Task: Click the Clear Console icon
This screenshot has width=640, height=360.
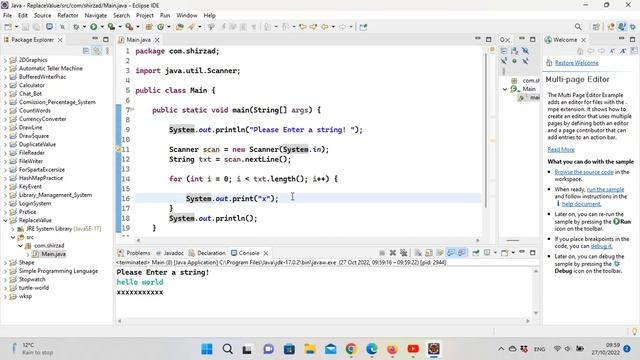Action: 418,253
